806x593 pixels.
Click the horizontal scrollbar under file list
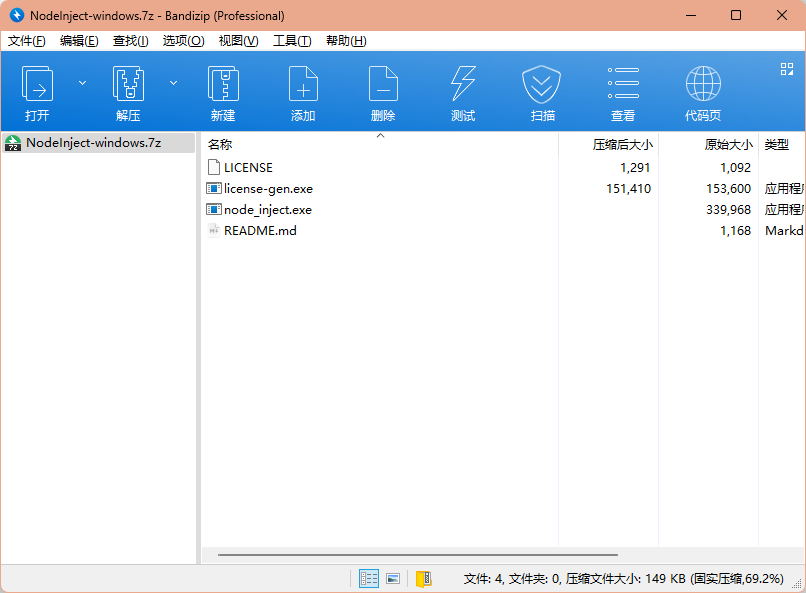point(418,555)
